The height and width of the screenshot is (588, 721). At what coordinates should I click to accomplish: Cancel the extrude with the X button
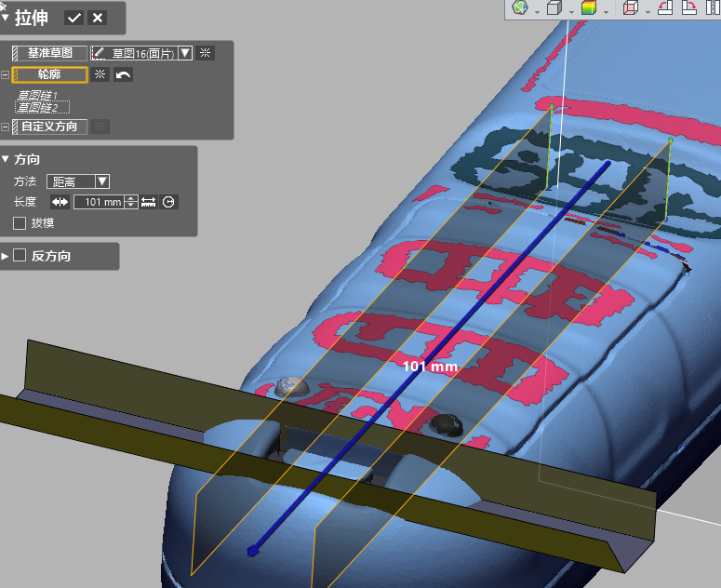97,18
